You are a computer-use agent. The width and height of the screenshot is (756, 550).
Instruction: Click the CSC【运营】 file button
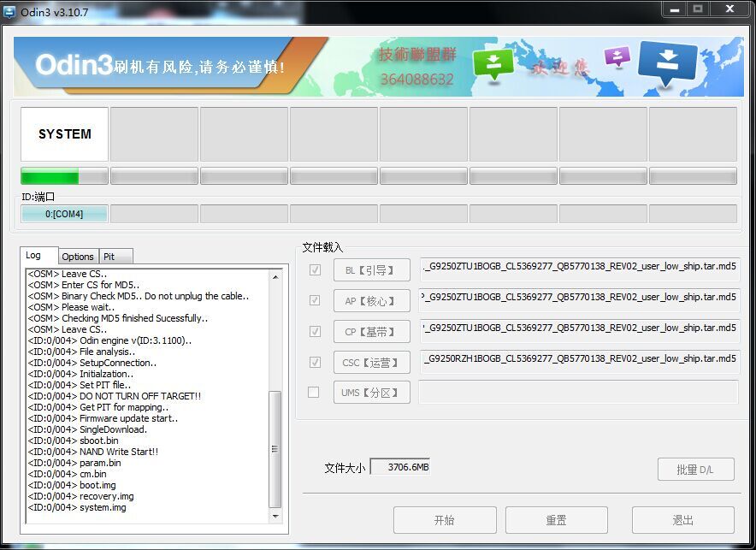tap(372, 363)
